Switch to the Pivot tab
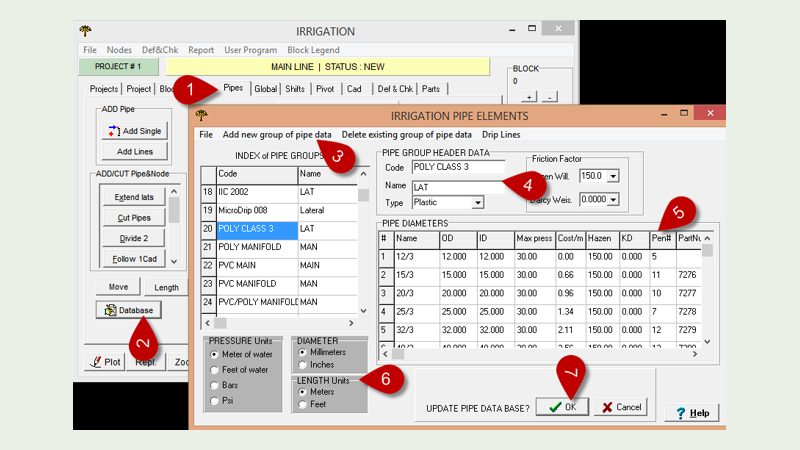This screenshot has height=450, width=800. (325, 89)
